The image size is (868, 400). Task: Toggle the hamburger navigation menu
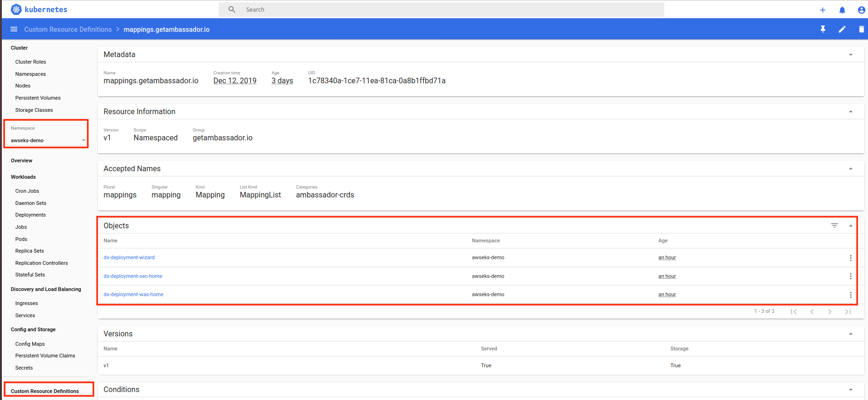coord(14,29)
